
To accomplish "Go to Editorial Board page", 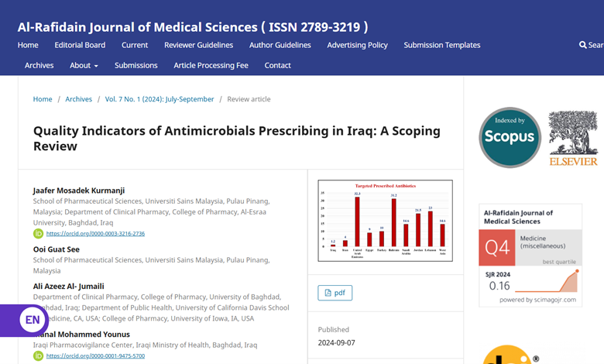I will click(x=80, y=45).
